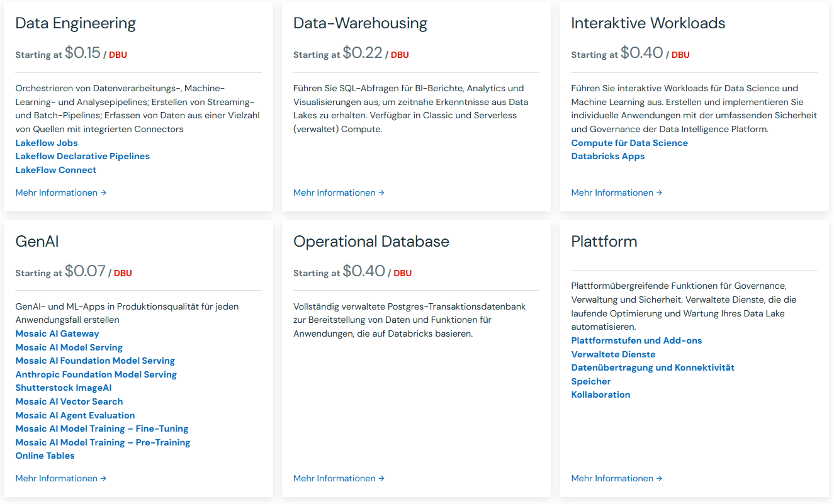Screen dimensions: 834x504
Task: Open Mosaic AI Model Training Fine-Tuning link
Action: [102, 428]
